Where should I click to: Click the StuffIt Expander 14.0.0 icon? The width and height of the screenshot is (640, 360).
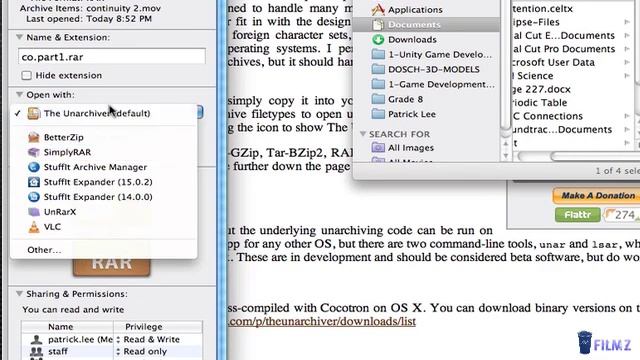coord(34,197)
